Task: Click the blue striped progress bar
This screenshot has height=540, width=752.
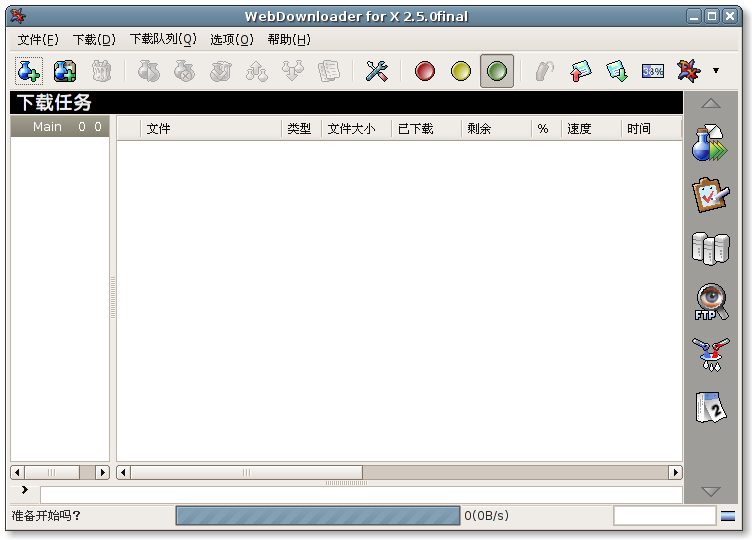Action: click(x=318, y=516)
